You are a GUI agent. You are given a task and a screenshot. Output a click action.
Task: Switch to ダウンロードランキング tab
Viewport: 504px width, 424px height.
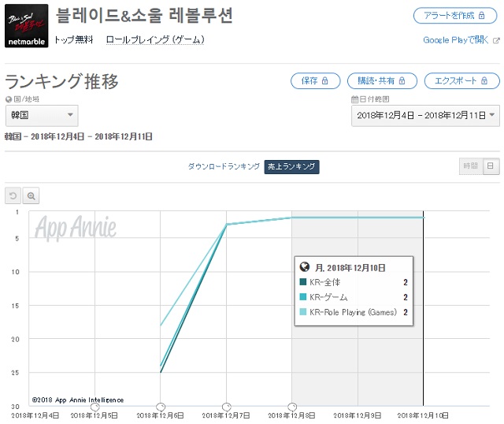[224, 166]
